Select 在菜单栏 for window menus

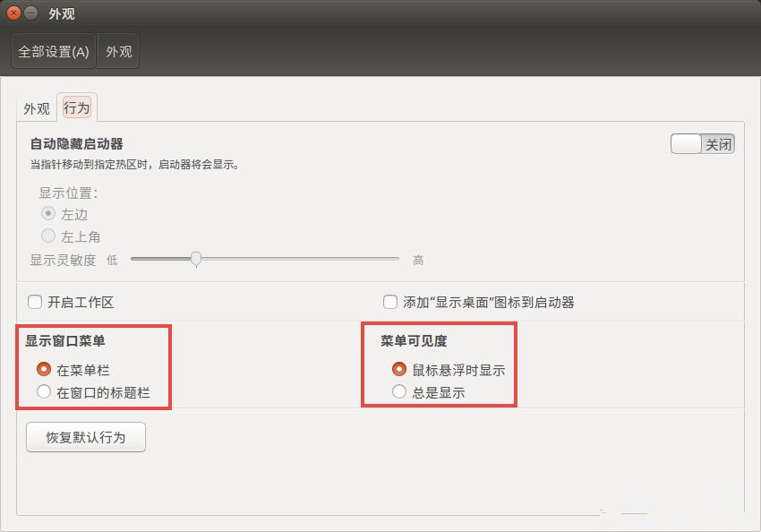[x=43, y=369]
